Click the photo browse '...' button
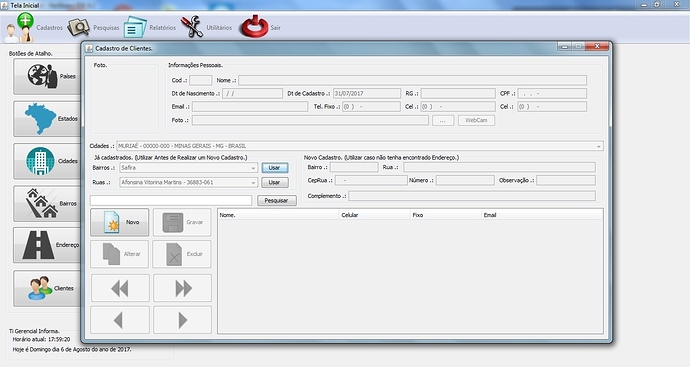Viewport: 690px width, 367px height. [x=443, y=120]
